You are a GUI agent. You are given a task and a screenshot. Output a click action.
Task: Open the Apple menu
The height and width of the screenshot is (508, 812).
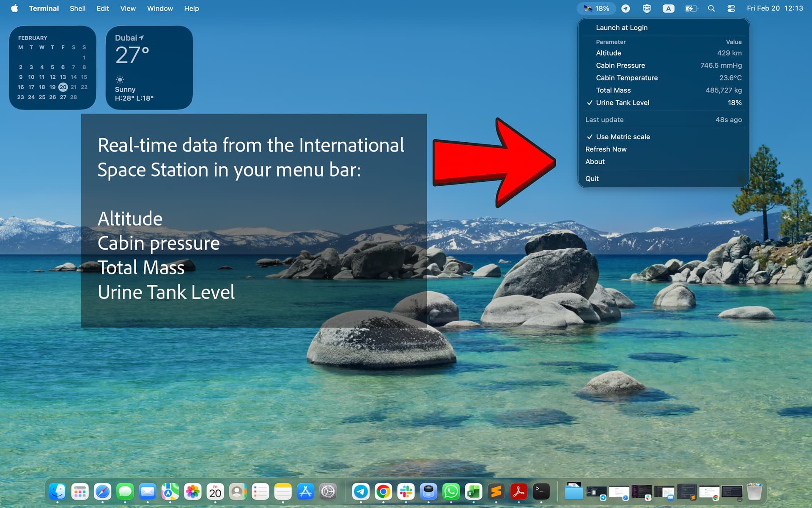coord(14,8)
